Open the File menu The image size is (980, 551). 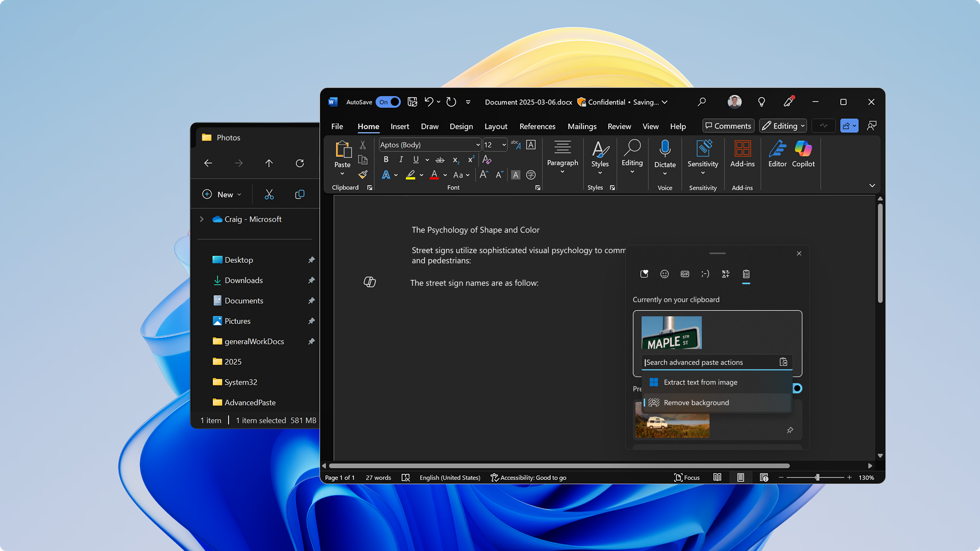click(x=337, y=127)
